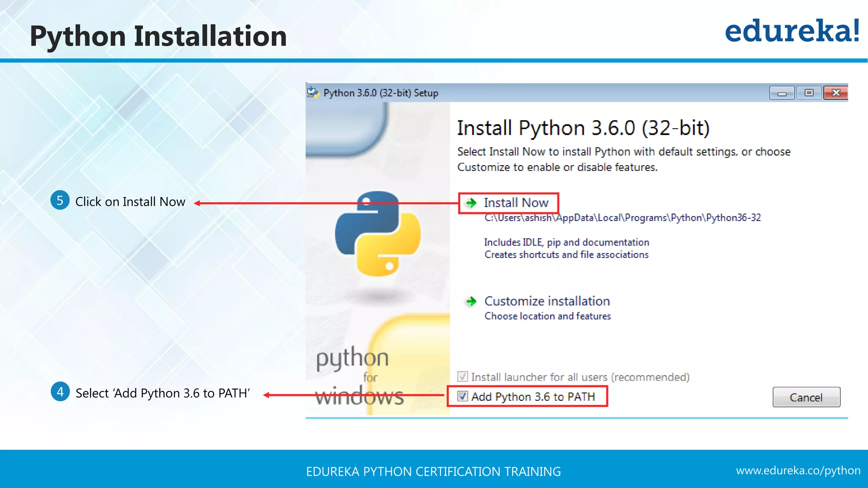
Task: Click 'Choose location and features' text
Action: click(548, 316)
